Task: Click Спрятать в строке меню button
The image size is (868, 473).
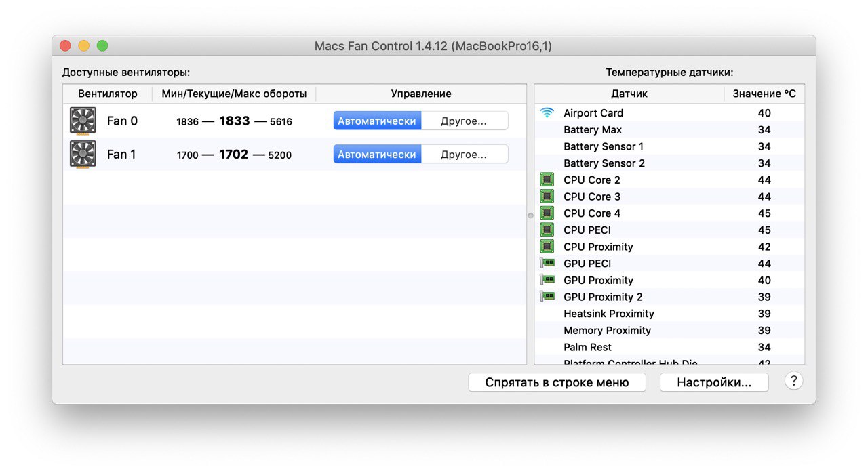Action: click(x=557, y=382)
